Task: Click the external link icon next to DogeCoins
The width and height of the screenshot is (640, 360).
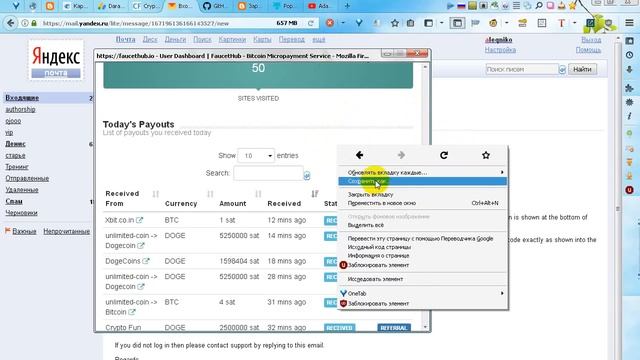Action: [x=146, y=261]
